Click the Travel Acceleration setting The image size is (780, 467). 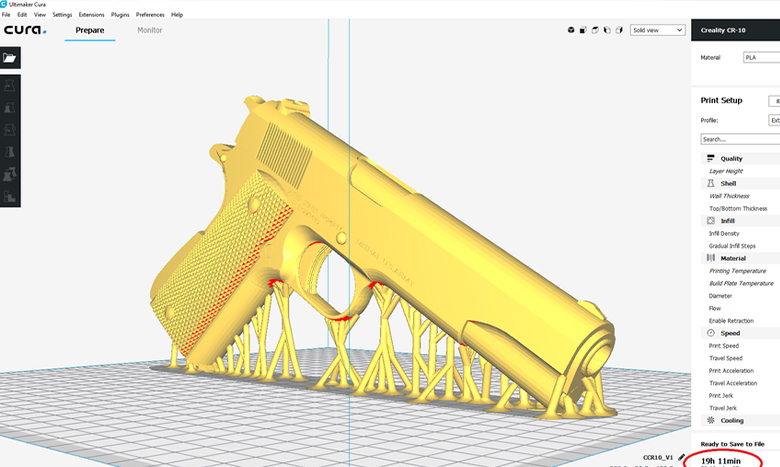pyautogui.click(x=733, y=383)
